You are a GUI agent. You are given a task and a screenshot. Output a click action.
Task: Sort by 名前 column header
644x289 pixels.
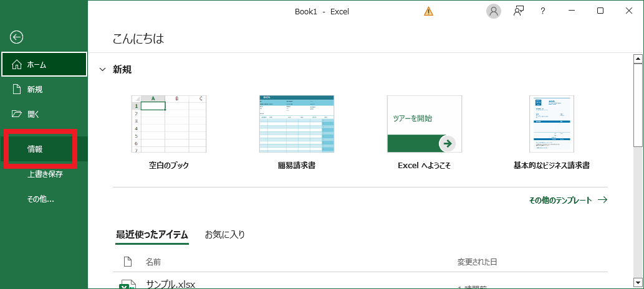coord(153,262)
